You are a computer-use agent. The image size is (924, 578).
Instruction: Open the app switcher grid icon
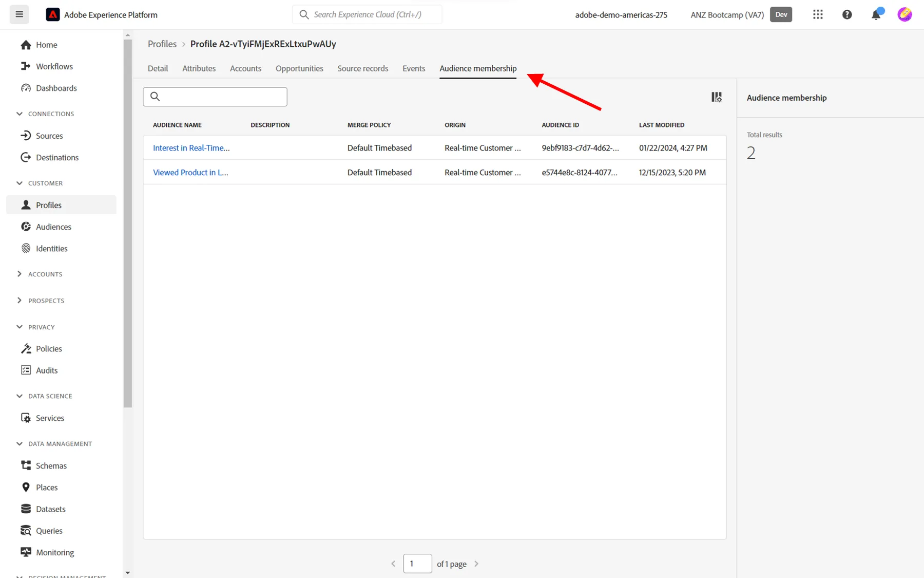tap(818, 14)
